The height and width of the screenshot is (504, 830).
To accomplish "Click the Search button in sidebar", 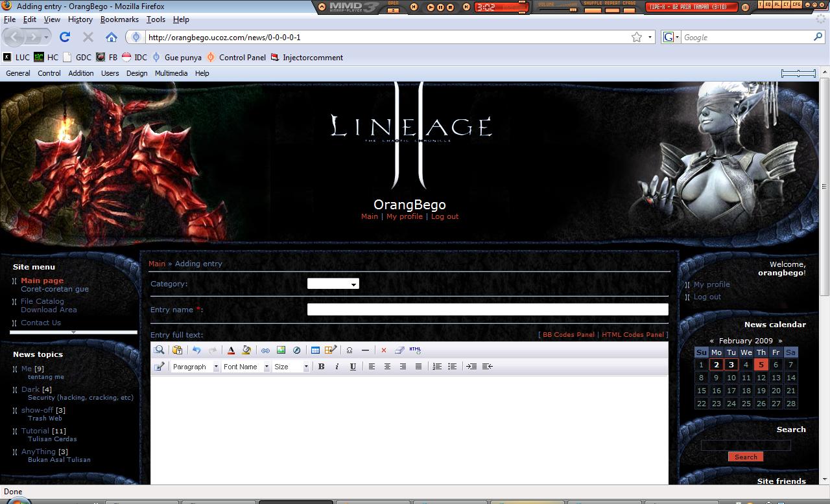I will 746,457.
